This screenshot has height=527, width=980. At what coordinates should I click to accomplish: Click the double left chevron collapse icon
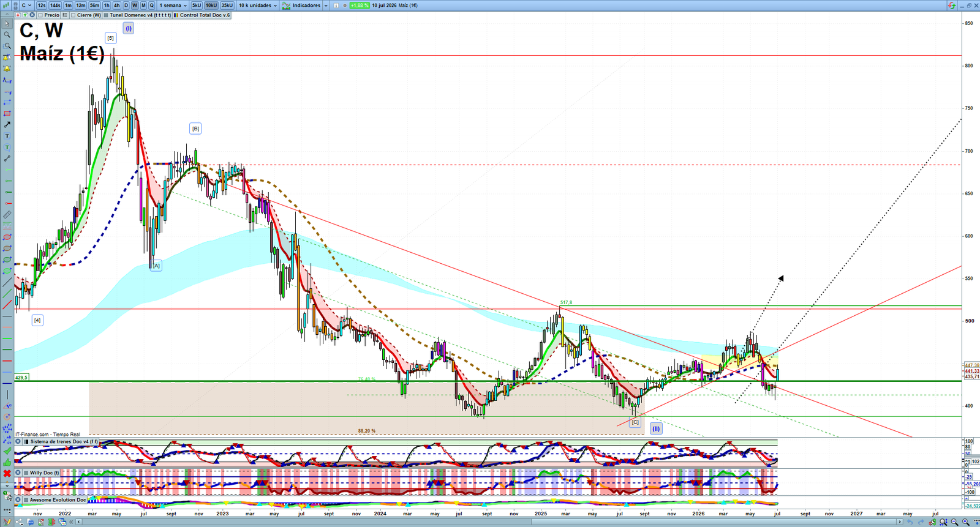[71, 522]
